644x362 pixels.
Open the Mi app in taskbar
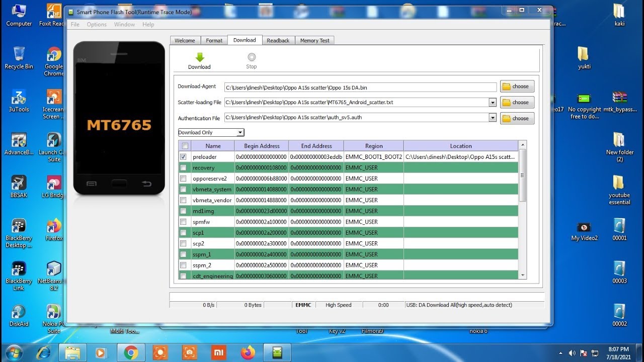point(219,353)
